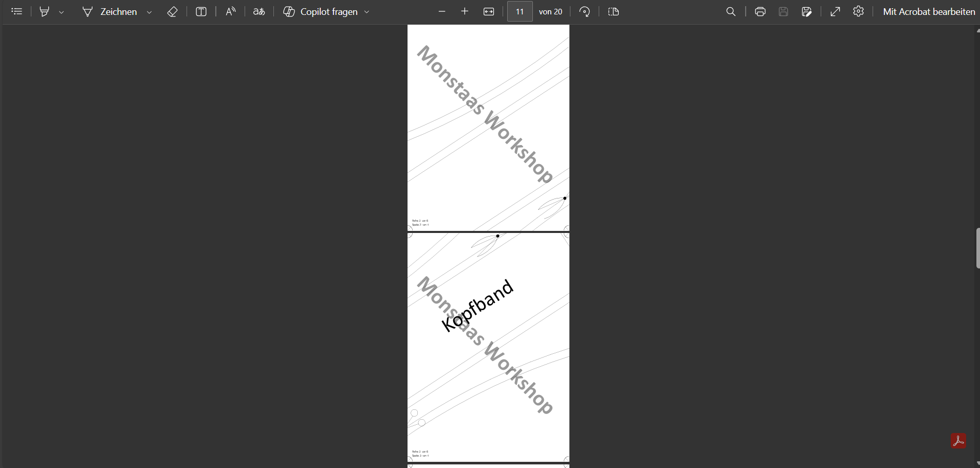Toggle the page view layout
Image resolution: width=980 pixels, height=468 pixels.
coord(614,11)
